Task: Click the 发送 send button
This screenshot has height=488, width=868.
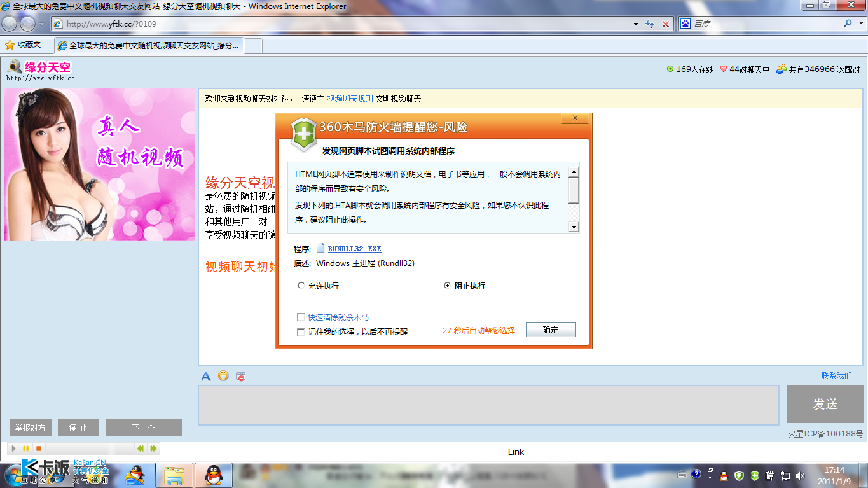Action: click(825, 404)
